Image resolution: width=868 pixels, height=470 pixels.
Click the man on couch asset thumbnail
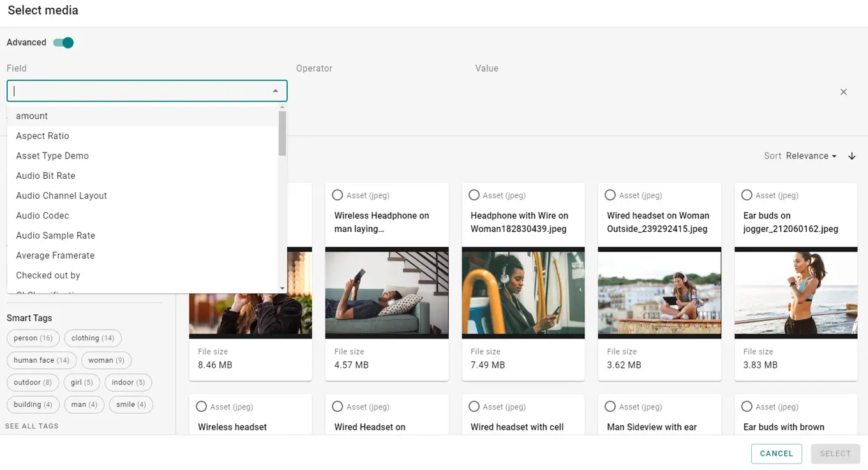click(x=387, y=292)
